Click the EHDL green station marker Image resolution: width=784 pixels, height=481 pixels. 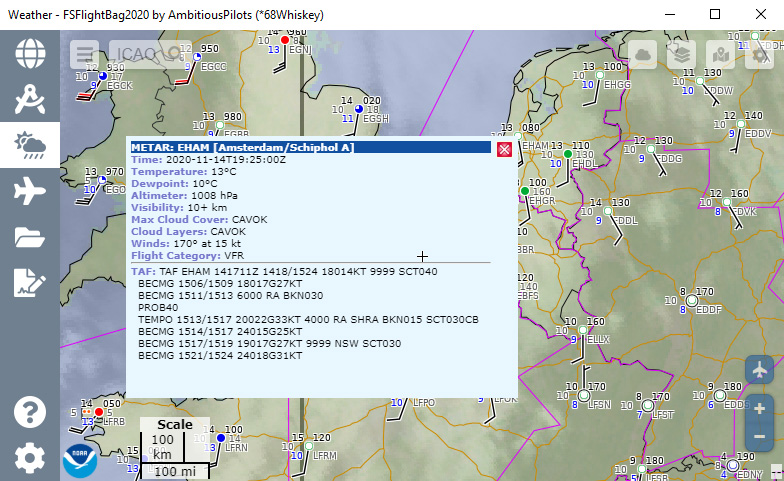point(568,154)
